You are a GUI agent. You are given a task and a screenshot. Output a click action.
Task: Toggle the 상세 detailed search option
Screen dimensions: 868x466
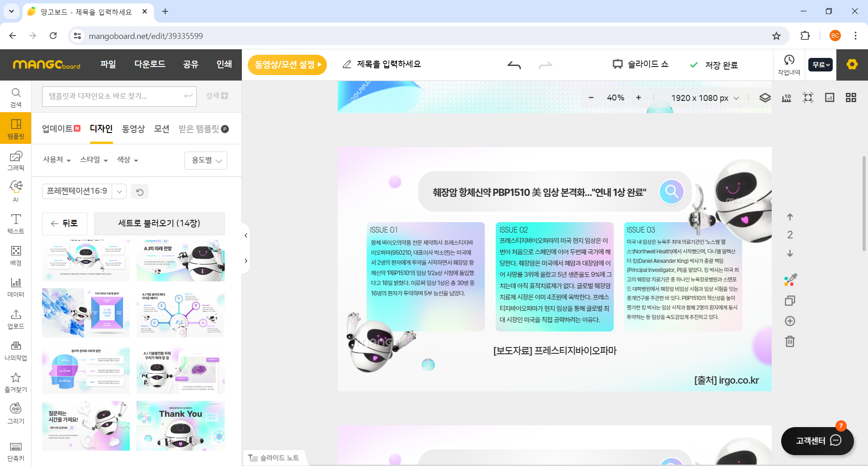pos(217,96)
